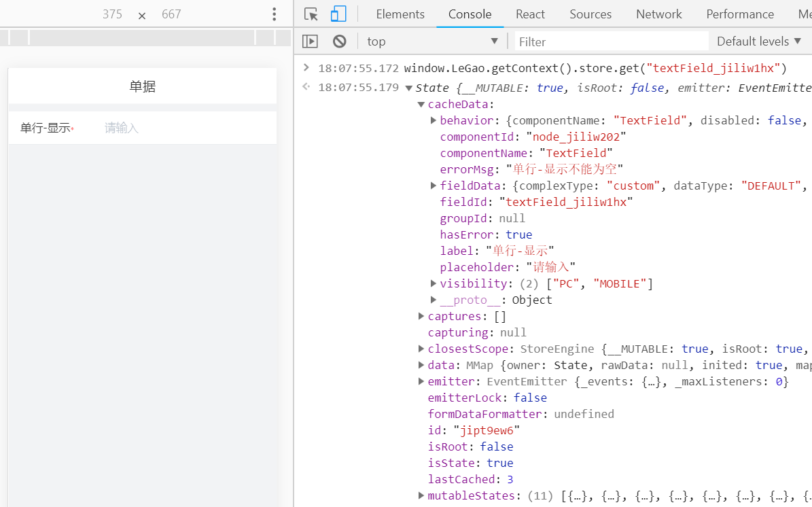The image size is (812, 507).
Task: Collapse the cacheData node
Action: [421, 105]
